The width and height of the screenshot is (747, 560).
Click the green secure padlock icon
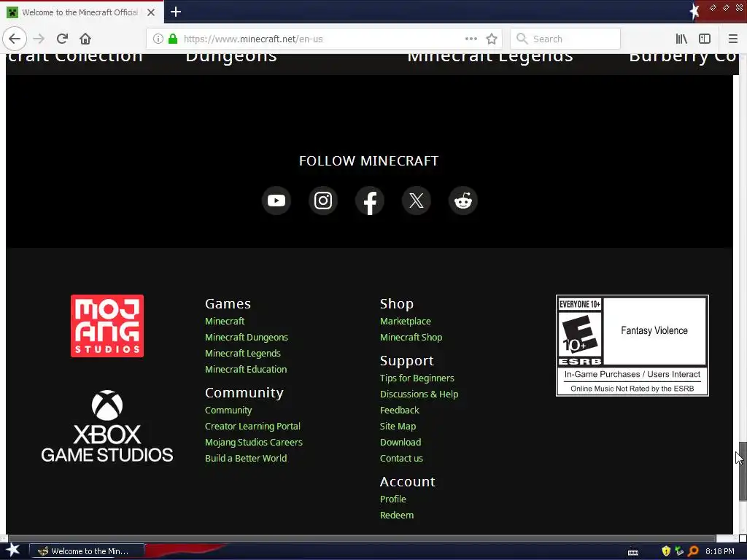point(173,39)
